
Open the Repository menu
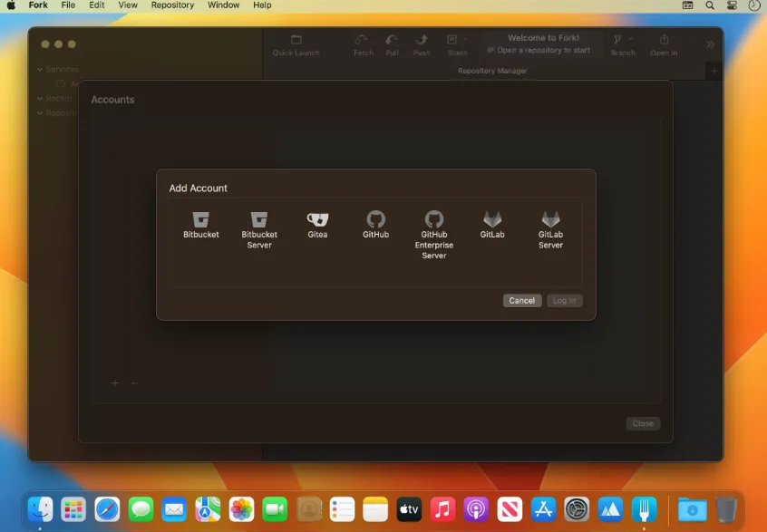click(x=172, y=5)
